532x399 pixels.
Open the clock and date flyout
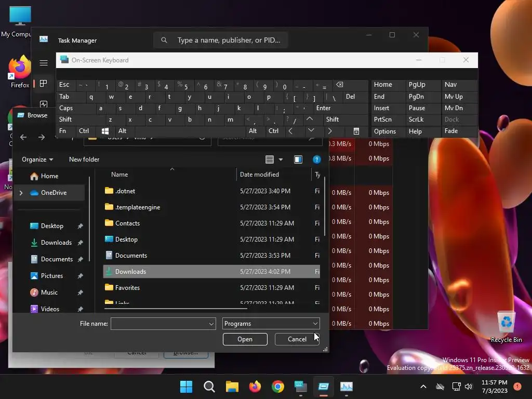tap(495, 387)
